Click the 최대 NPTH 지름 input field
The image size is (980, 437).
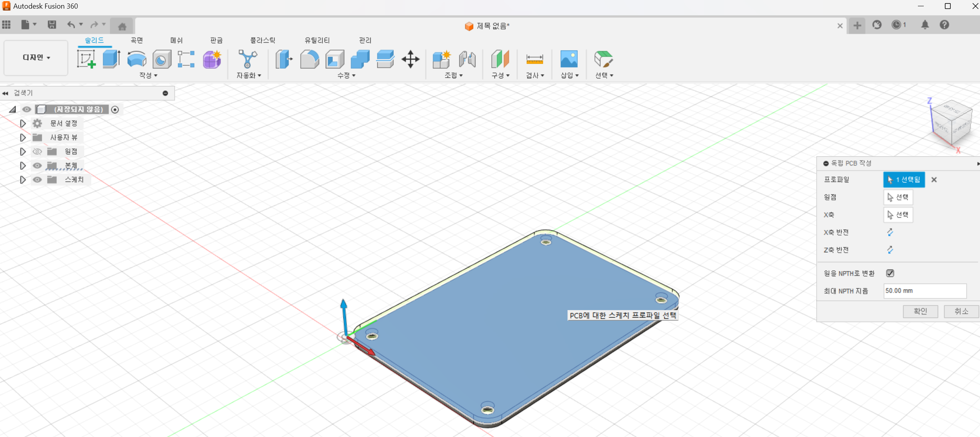click(x=924, y=291)
